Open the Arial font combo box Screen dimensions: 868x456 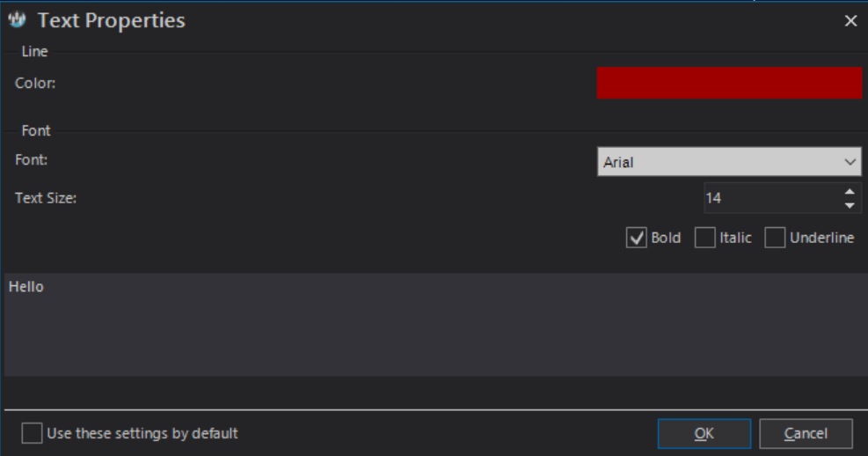click(x=729, y=162)
